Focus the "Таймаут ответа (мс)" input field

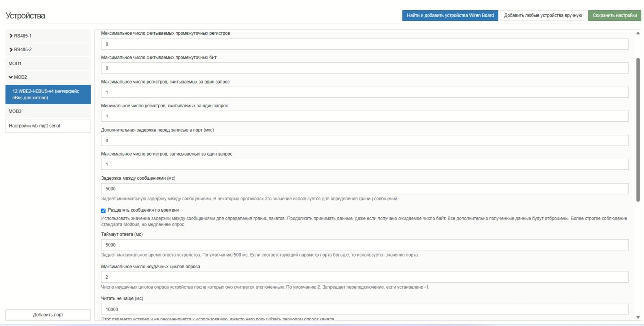364,245
